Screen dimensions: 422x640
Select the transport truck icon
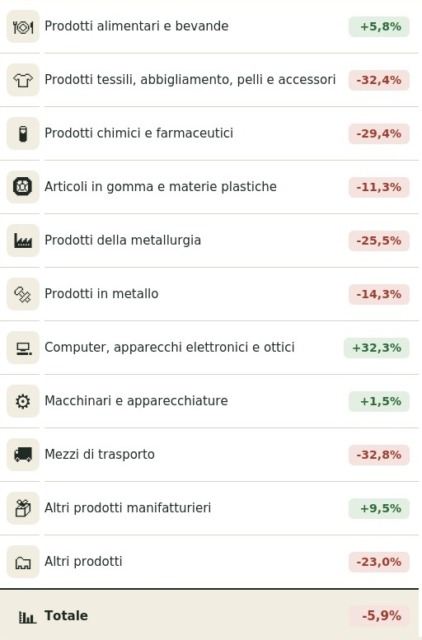23,455
